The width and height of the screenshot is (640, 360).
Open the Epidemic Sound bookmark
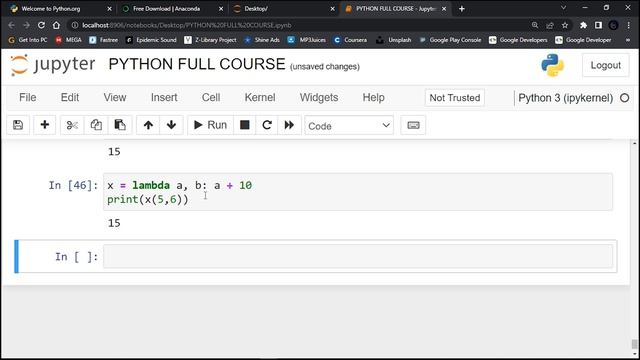coord(151,40)
